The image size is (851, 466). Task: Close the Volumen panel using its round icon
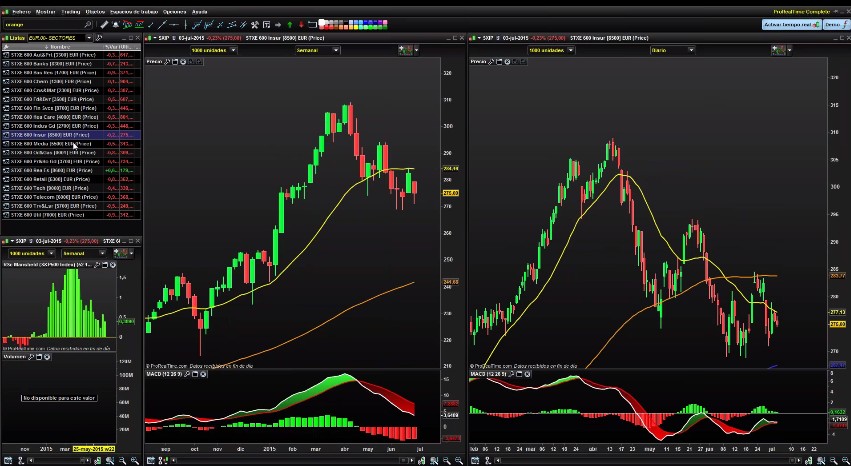(47, 357)
